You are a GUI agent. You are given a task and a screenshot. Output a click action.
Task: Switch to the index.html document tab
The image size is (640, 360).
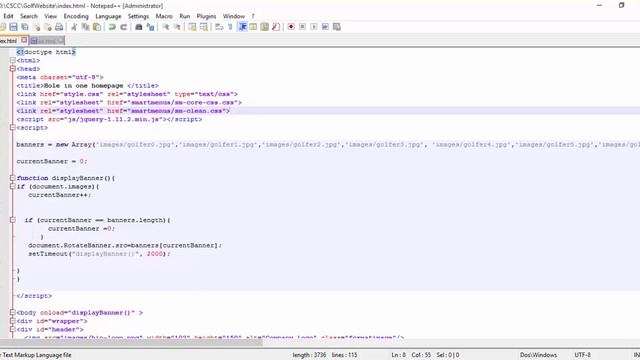(9, 40)
